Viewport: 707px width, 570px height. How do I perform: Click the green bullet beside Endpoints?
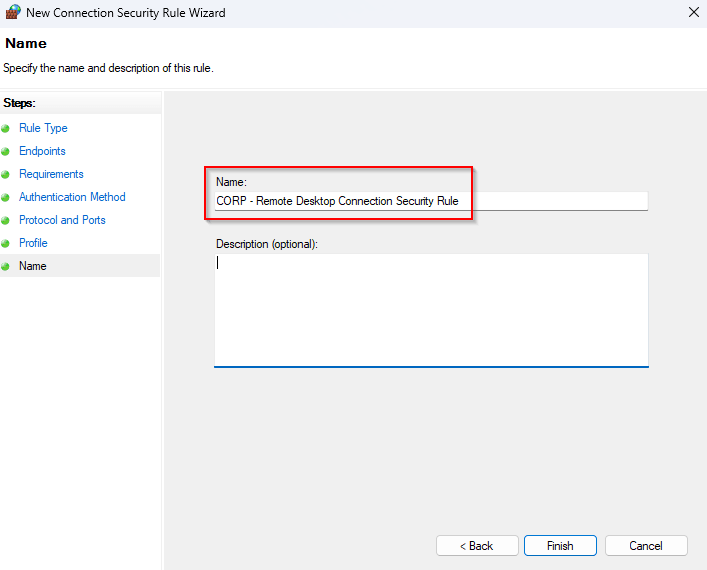6,152
